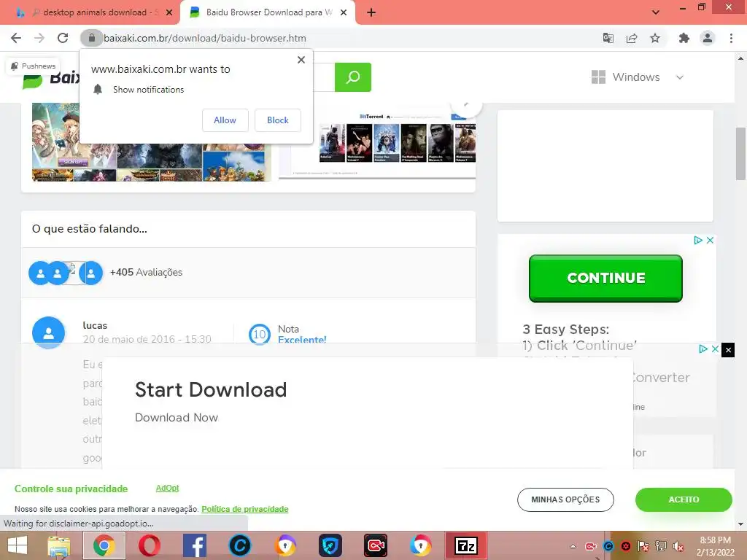Open the taskbar clock and date
747x560 pixels.
pos(716,546)
